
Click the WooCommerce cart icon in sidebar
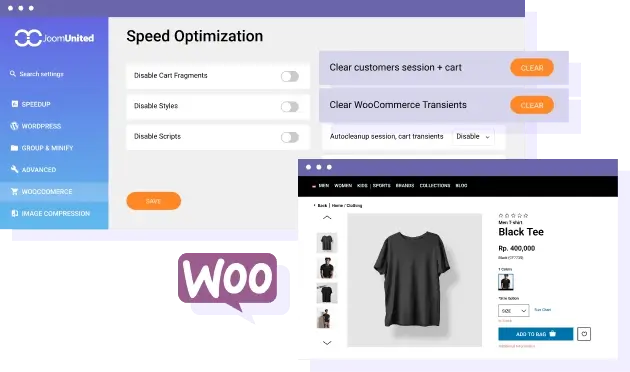tap(14, 192)
